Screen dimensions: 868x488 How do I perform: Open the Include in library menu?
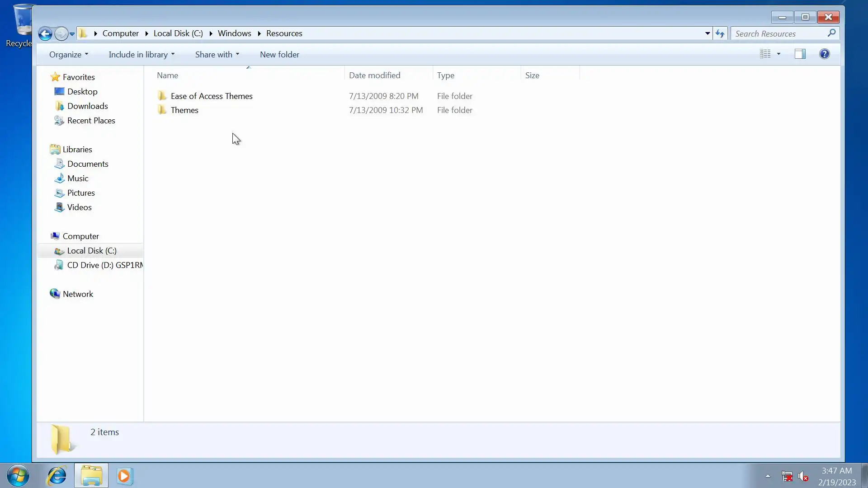(141, 55)
